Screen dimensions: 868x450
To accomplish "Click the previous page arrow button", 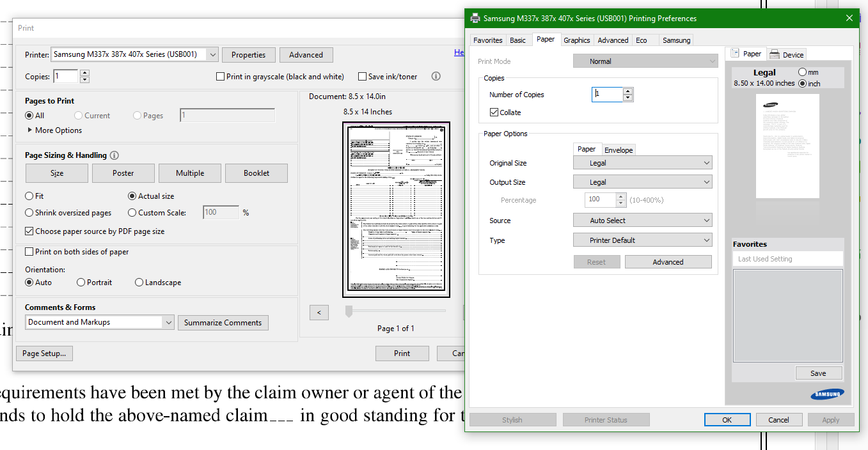I will pyautogui.click(x=319, y=313).
